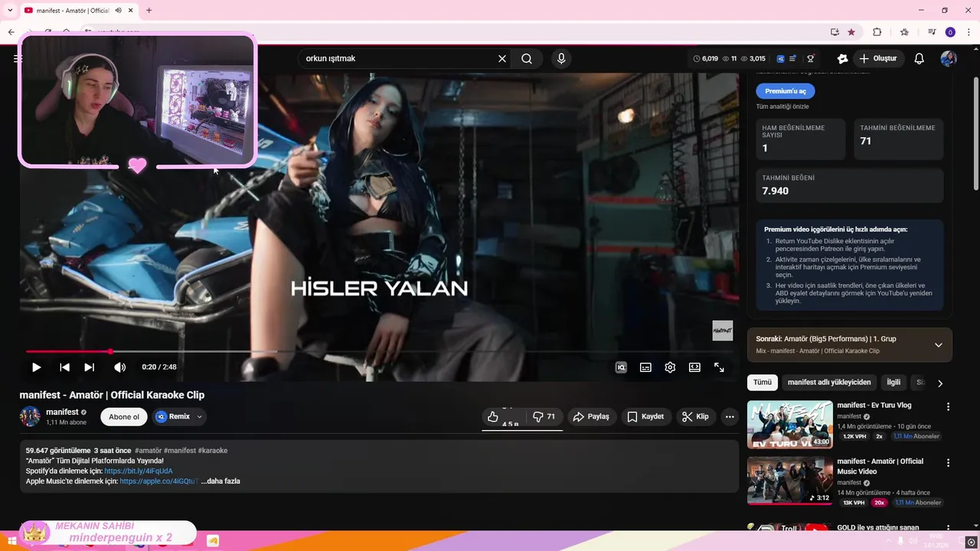
Task: Open more actions three-dot menu under video
Action: click(730, 417)
